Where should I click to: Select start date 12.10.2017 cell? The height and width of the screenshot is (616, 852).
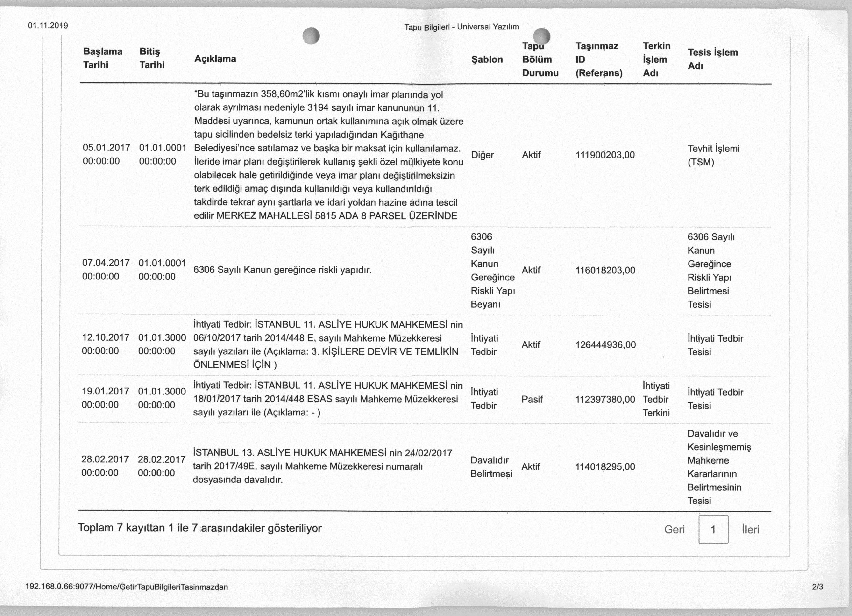click(106, 344)
